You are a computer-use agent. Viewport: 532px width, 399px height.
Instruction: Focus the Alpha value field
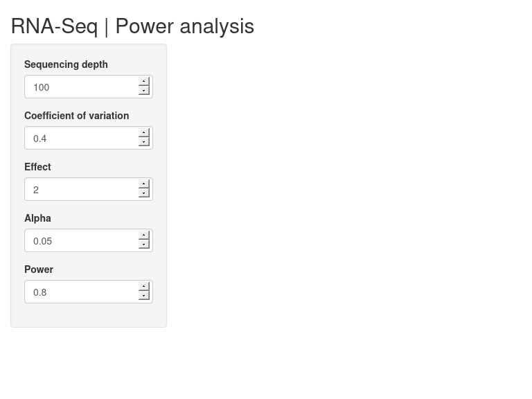pos(82,240)
